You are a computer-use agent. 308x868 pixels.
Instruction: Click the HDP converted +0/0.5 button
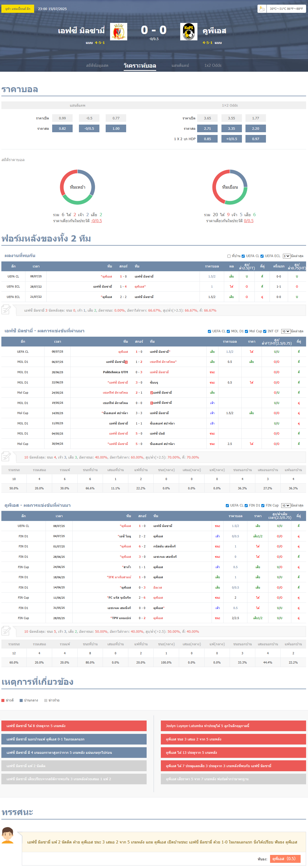[232, 139]
